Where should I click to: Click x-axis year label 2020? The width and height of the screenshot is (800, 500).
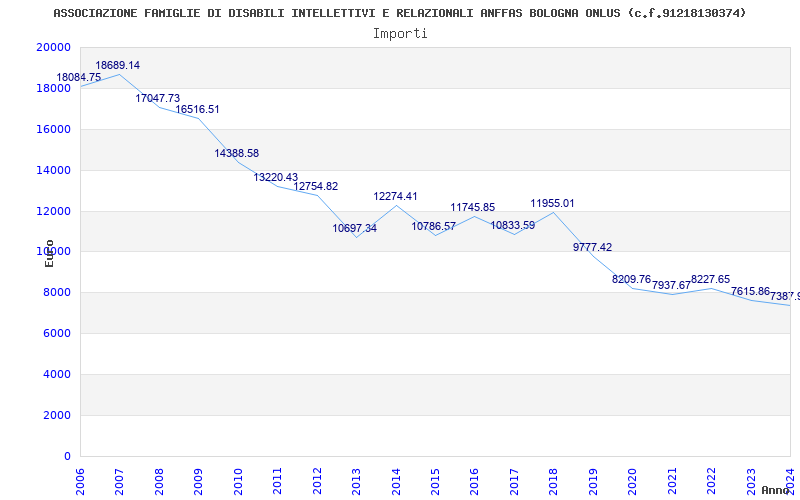click(x=633, y=482)
